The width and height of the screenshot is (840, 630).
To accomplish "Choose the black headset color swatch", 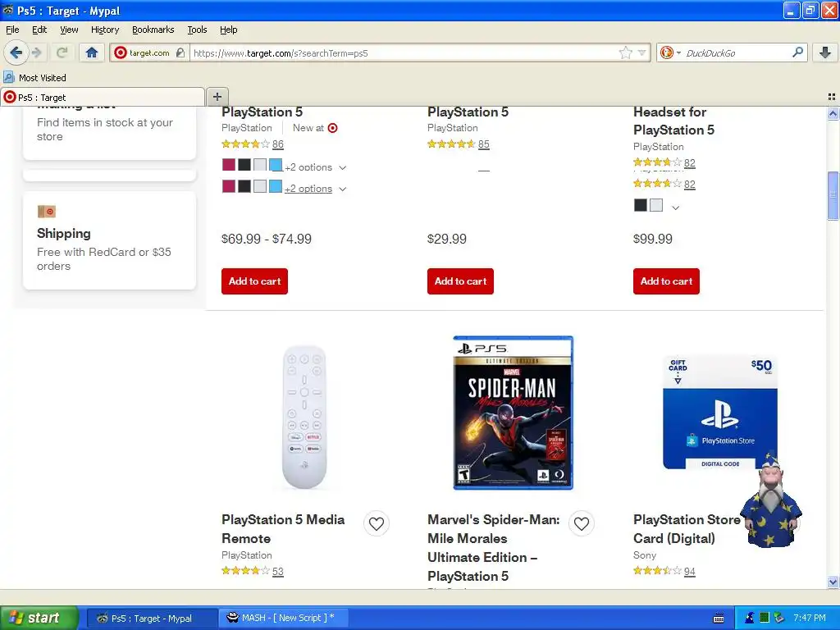I will point(640,205).
